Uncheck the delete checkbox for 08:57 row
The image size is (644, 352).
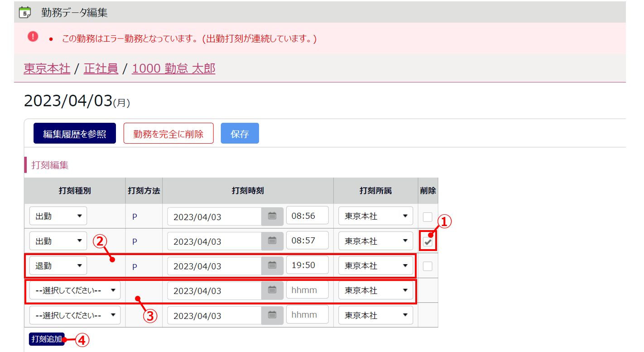coord(428,242)
